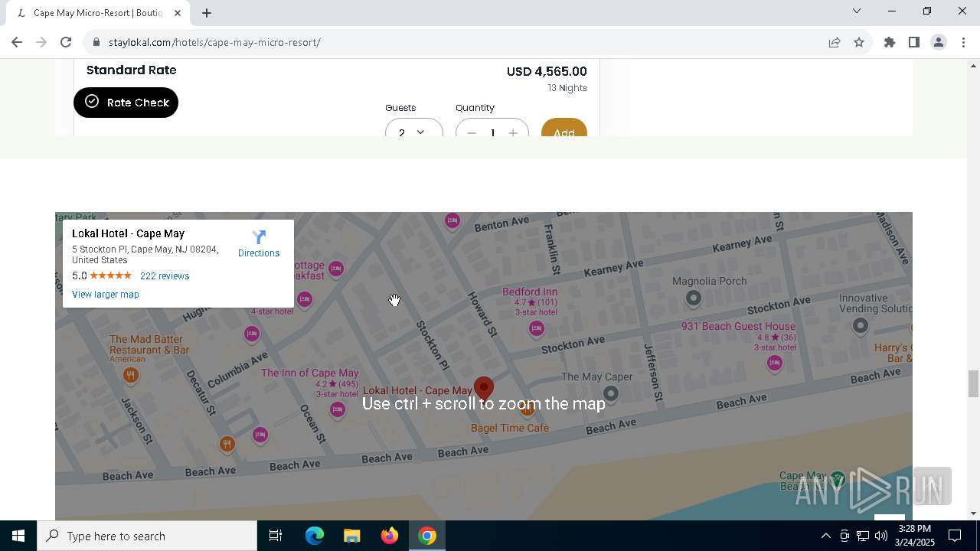
Task: Click the page vertical scrollbar thumb
Action: tap(973, 383)
